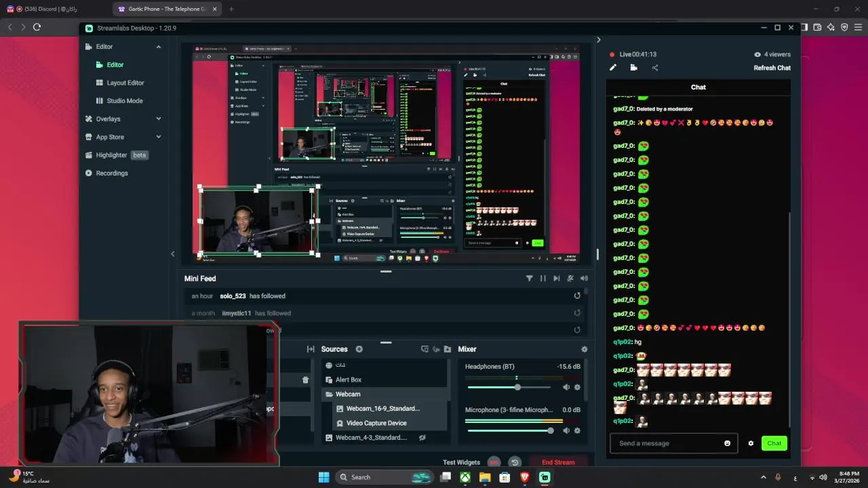Open Microphone channel settings gear

pos(577,430)
